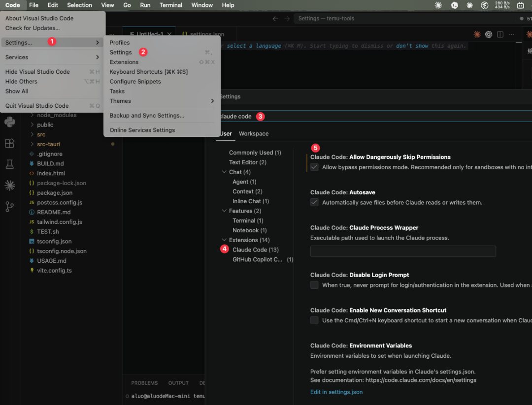Screen dimensions: 532x405
Task: Open Claude Code sidebar icon in activity bar
Action: tap(9, 185)
